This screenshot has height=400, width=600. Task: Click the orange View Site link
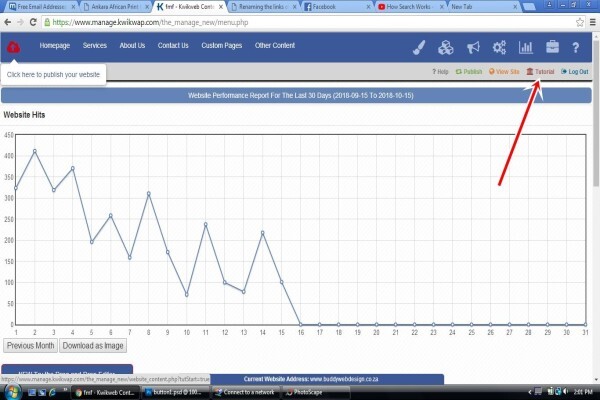504,72
